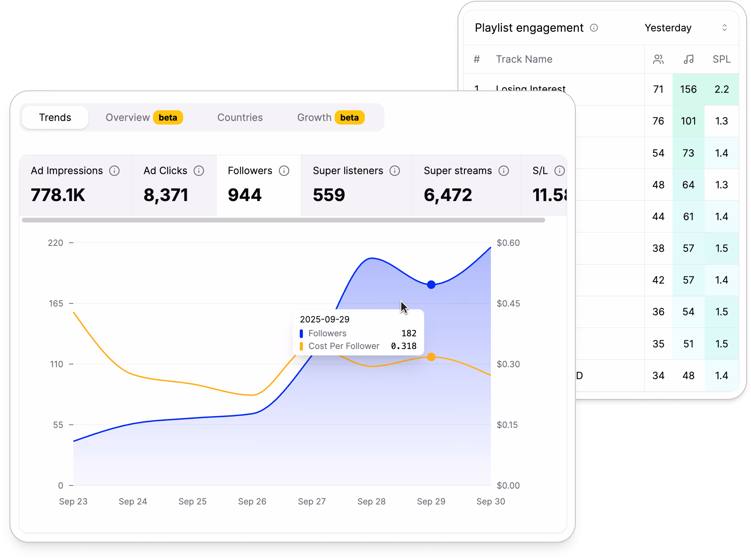Screen dimensions: 751x560
Task: Click the S/L metric info icon
Action: (x=560, y=171)
